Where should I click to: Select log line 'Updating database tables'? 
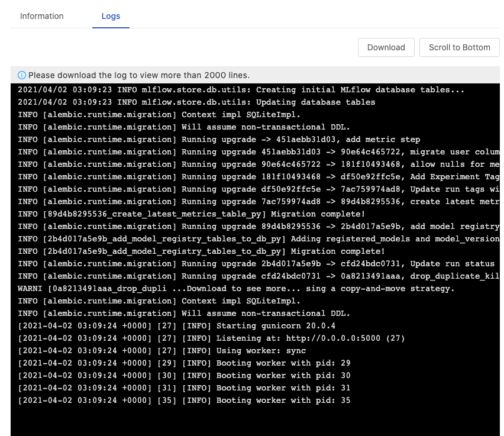196,102
